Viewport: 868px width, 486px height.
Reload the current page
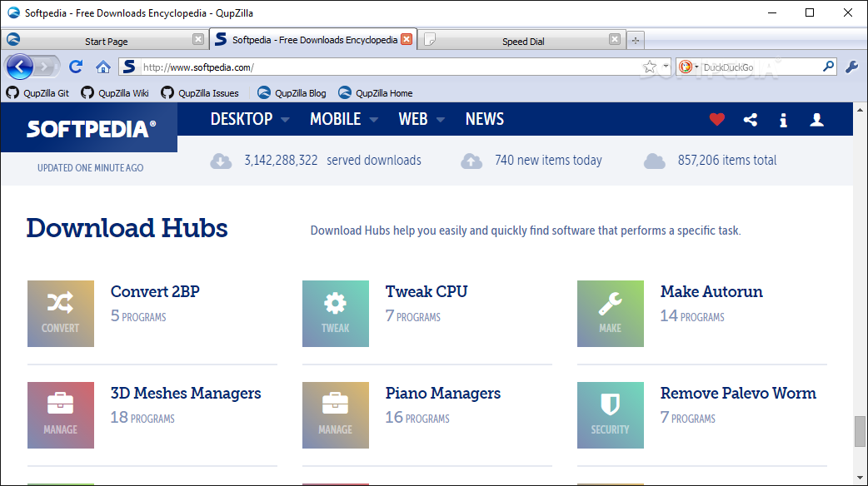[76, 67]
